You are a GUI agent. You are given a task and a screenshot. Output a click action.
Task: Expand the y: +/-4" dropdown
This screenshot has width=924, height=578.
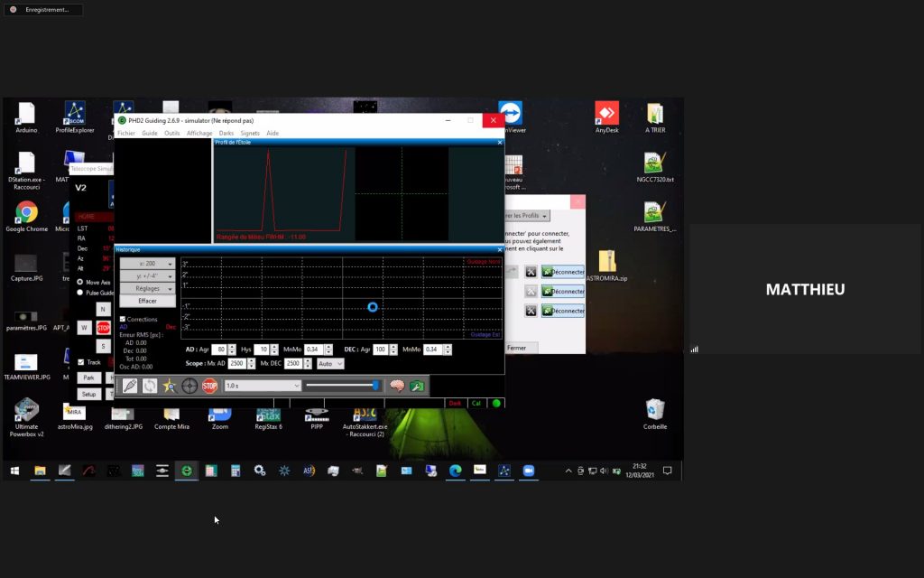tap(147, 276)
